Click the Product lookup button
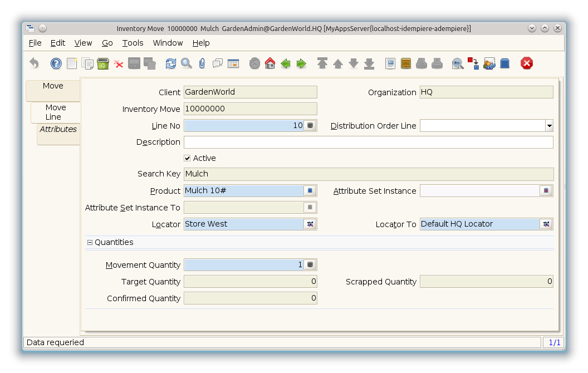Viewport: 588px width, 373px height. (x=310, y=191)
